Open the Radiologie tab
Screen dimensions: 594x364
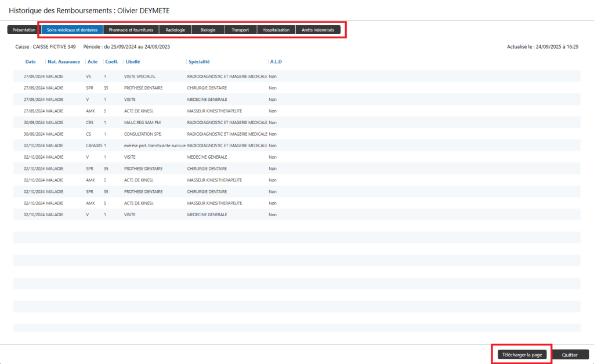coord(175,30)
